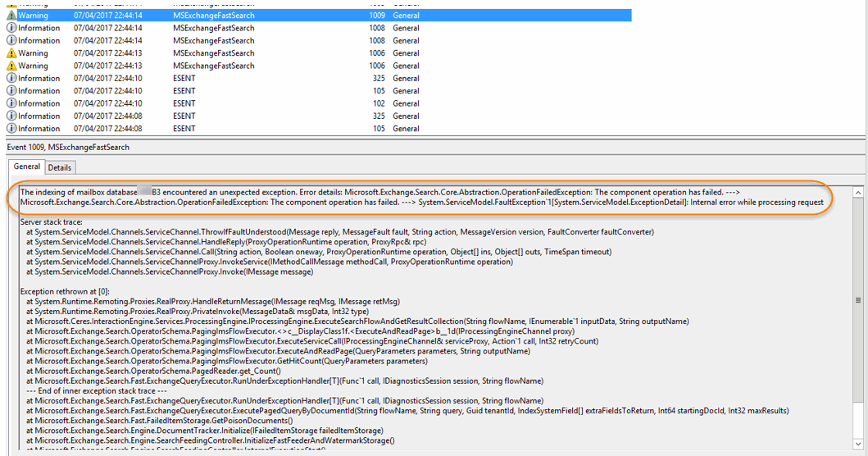The image size is (868, 456).
Task: Click the scroll up arrow in event details
Action: point(857,193)
